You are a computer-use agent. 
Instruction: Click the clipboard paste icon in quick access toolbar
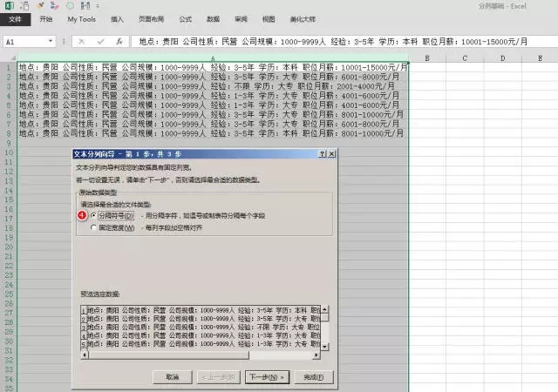pos(25,5)
